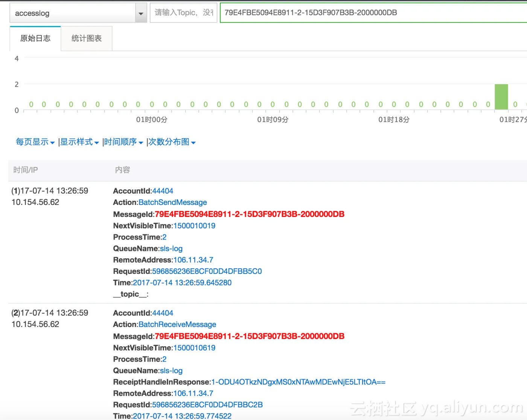The height and width of the screenshot is (420, 527).
Task: Click AccountId 44404 in first entry
Action: tap(163, 191)
